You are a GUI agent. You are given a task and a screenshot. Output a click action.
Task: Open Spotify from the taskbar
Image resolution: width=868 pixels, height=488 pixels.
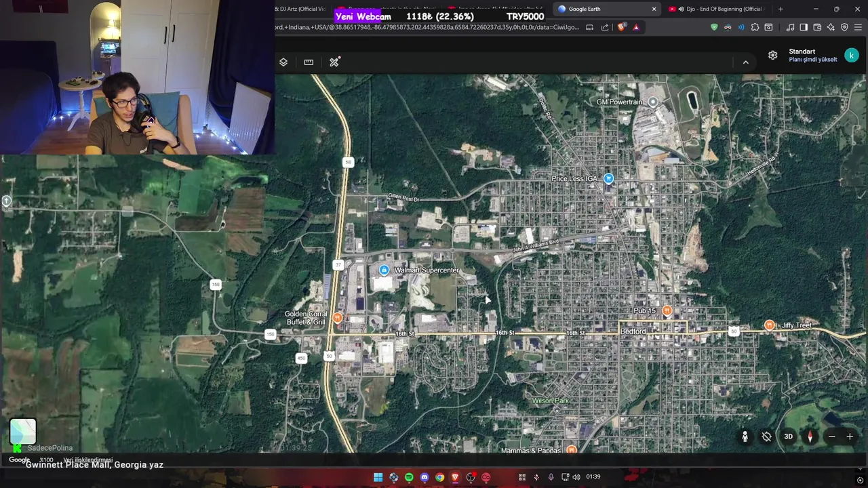409,477
